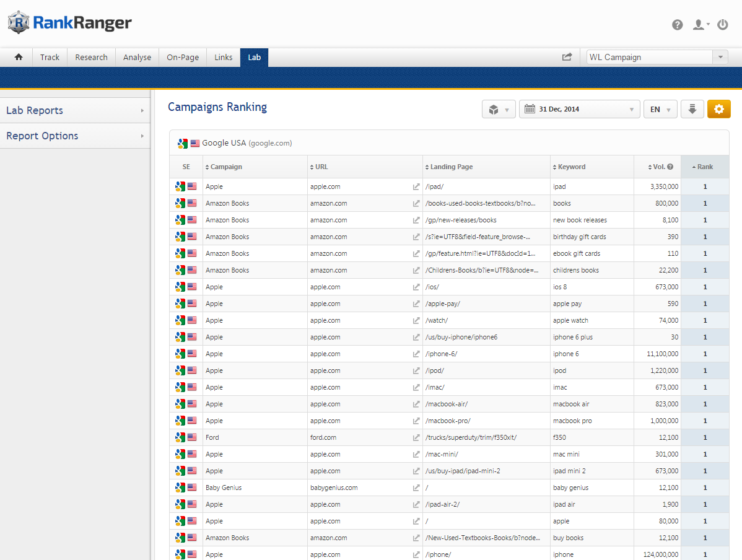Open the user account icon menu
The image size is (742, 560).
coord(701,25)
